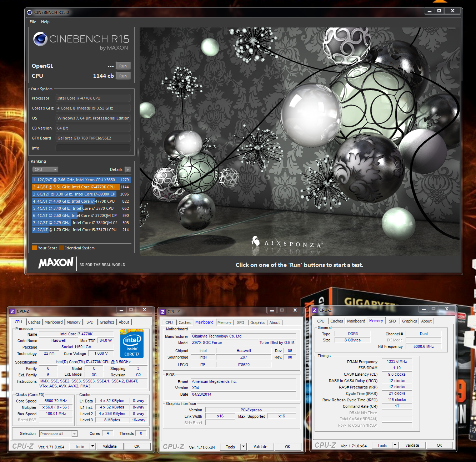This screenshot has width=476, height=462.
Task: Click the Details arrow icon in Ranking
Action: point(128,169)
